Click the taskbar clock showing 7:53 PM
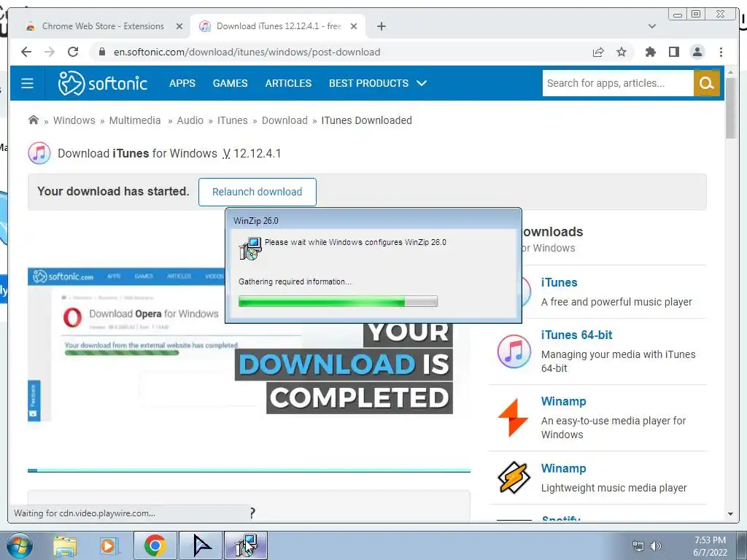The image size is (747, 560). tap(710, 546)
